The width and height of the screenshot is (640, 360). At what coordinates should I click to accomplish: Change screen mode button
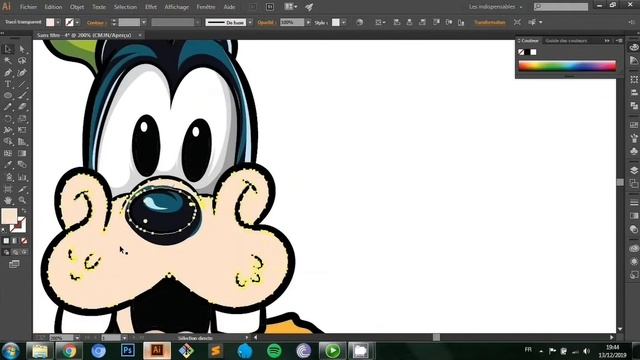[x=14, y=264]
